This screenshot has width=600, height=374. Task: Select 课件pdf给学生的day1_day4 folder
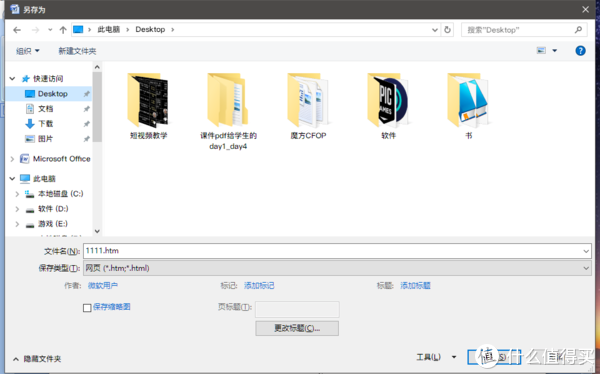coord(228,111)
